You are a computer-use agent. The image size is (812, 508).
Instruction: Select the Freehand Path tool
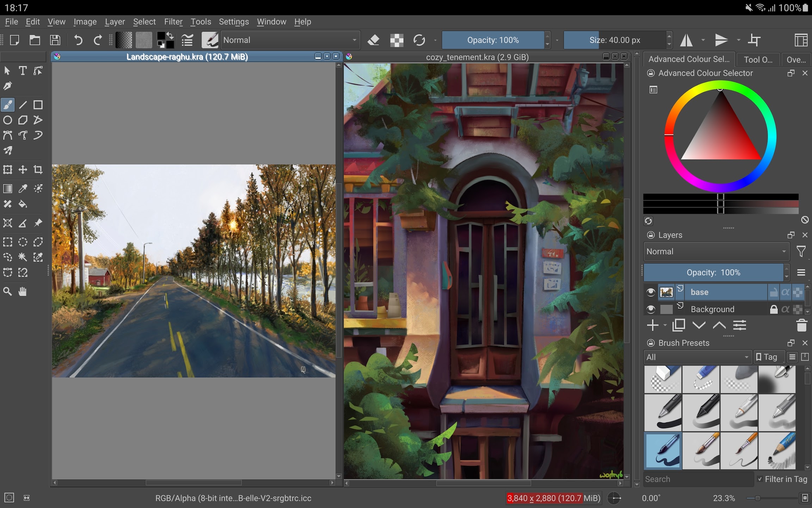pyautogui.click(x=37, y=136)
